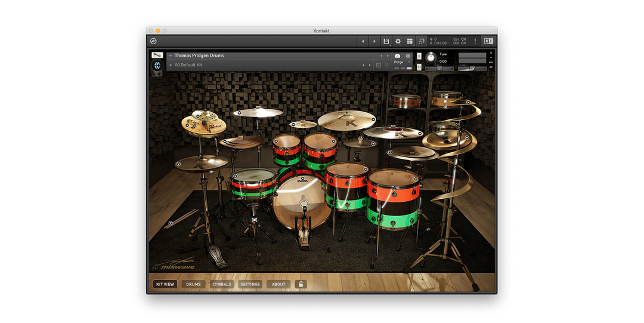The image size is (644, 323).
Task: Click the Tune knob
Action: [431, 58]
